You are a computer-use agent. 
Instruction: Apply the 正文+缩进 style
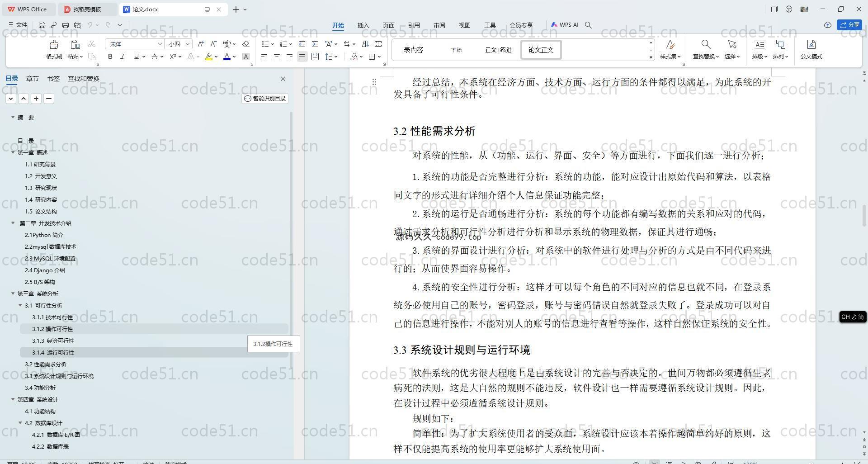[x=498, y=50]
